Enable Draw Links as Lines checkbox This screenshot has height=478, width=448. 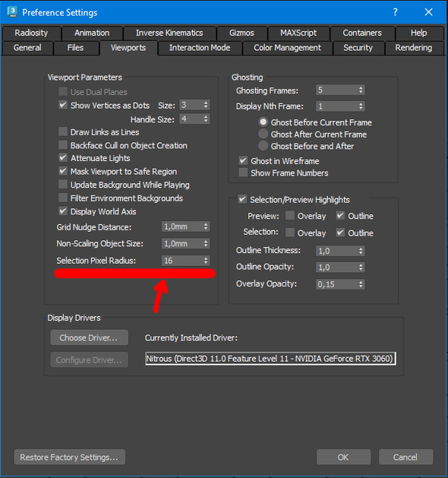[x=63, y=131]
